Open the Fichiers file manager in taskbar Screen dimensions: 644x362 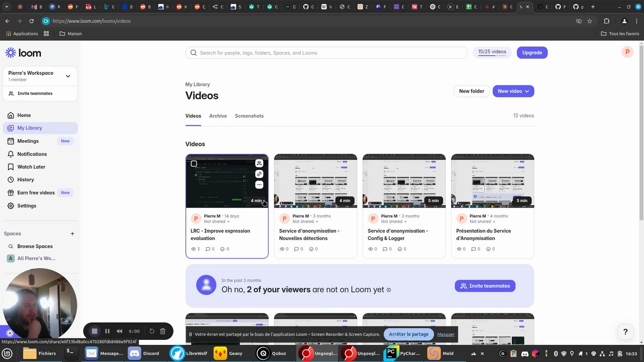tap(40, 353)
